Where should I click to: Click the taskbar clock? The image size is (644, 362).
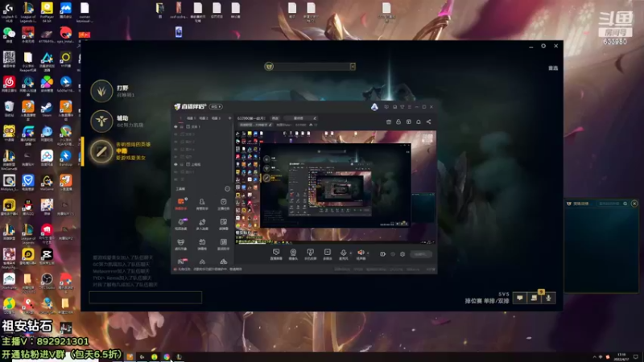tap(621, 356)
